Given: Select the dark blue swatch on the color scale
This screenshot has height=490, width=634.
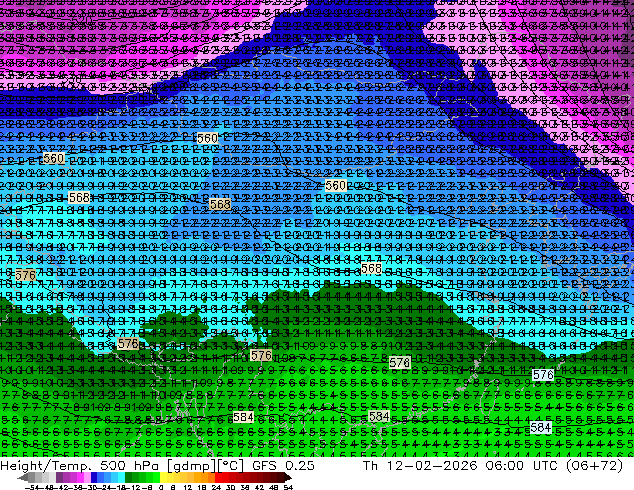Looking at the screenshot, I should (x=94, y=477).
